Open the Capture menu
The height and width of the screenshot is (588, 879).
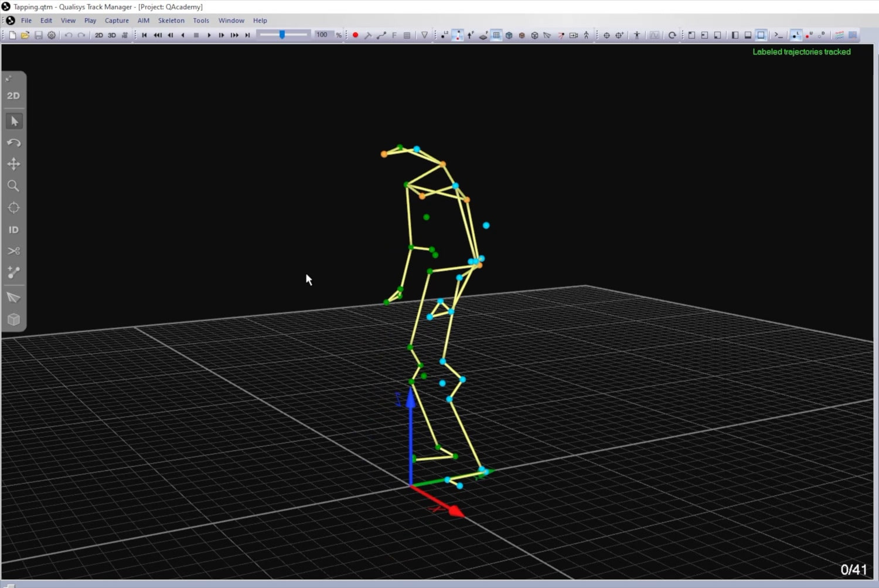point(117,20)
